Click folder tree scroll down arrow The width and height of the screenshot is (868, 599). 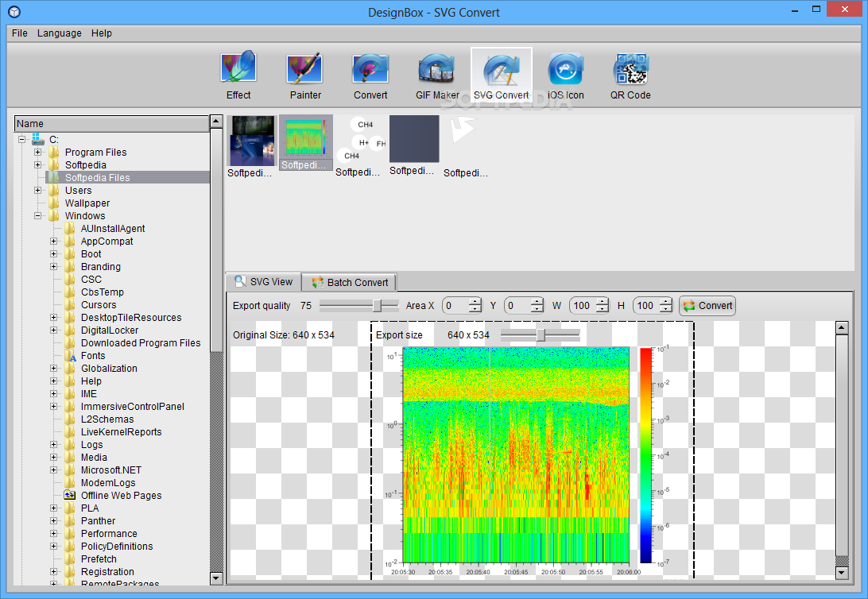pyautogui.click(x=216, y=578)
